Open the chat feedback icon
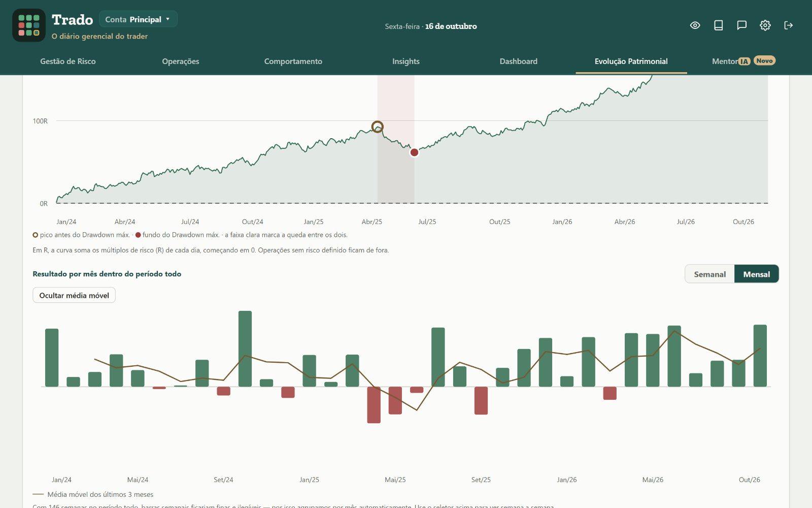This screenshot has height=508, width=812. [x=742, y=25]
